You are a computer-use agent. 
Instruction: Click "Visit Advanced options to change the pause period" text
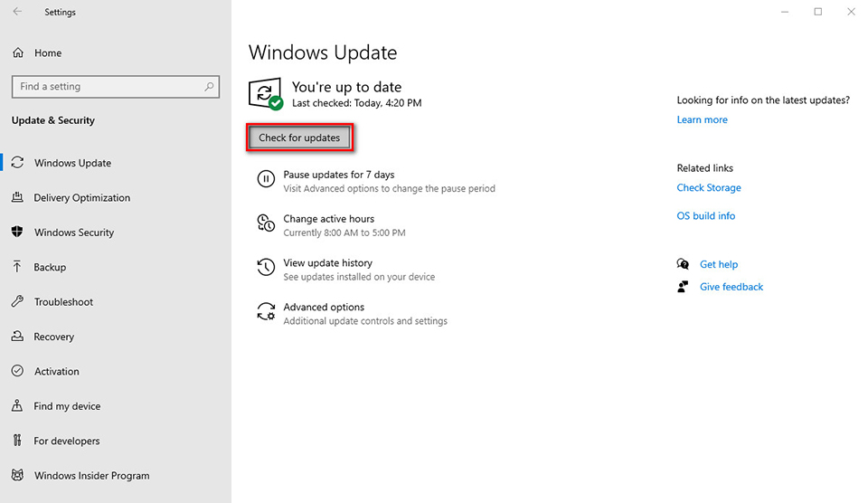tap(389, 188)
